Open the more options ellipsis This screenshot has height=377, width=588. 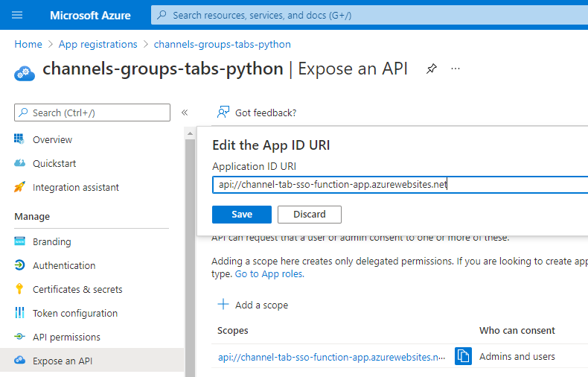pyautogui.click(x=456, y=69)
